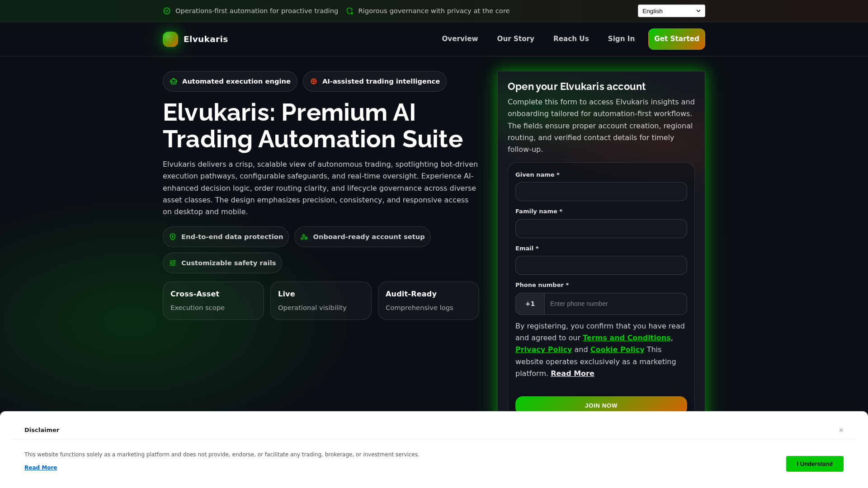This screenshot has width=868, height=488.
Task: Open the +1 country code selector
Action: 530,304
